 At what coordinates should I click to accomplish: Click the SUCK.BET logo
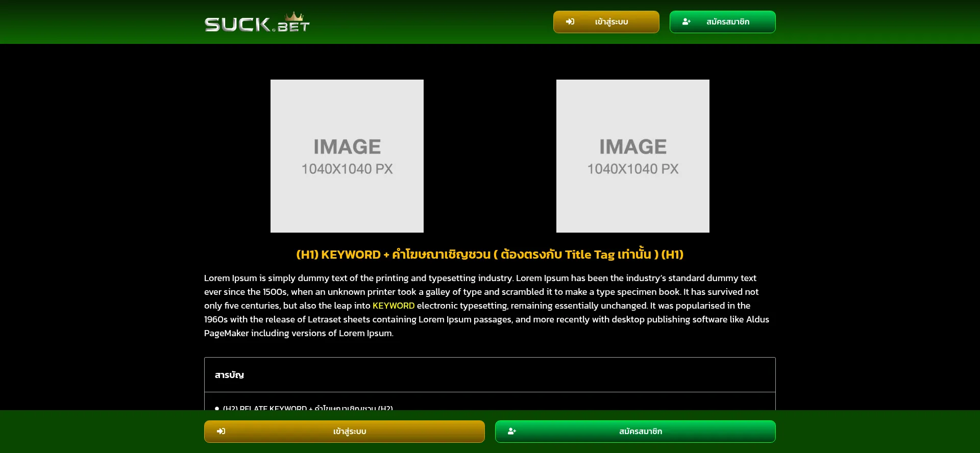(x=257, y=22)
